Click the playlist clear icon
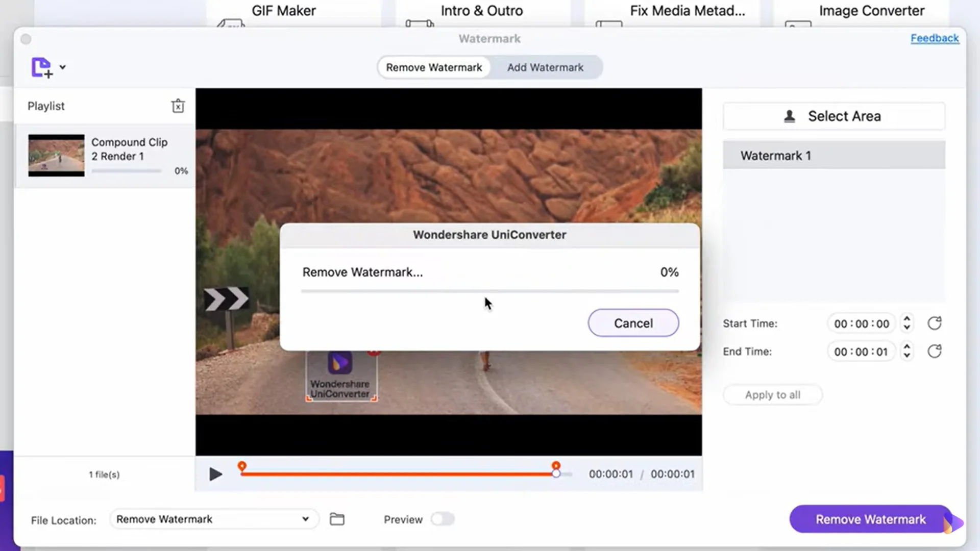The height and width of the screenshot is (551, 980). point(178,106)
